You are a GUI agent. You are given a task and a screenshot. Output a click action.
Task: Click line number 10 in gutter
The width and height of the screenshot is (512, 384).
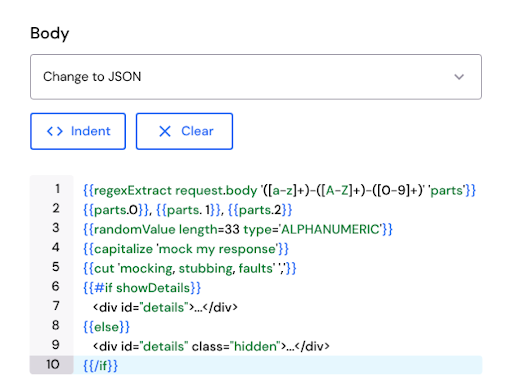53,364
